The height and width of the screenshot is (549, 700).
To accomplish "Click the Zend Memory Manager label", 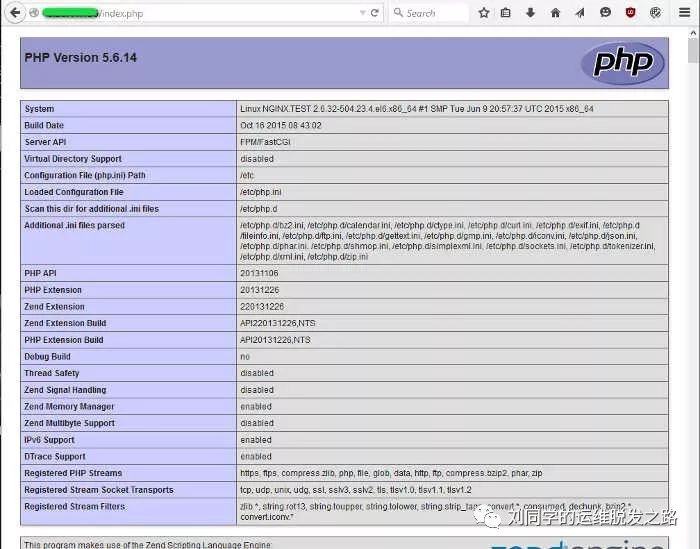I will pos(69,407).
